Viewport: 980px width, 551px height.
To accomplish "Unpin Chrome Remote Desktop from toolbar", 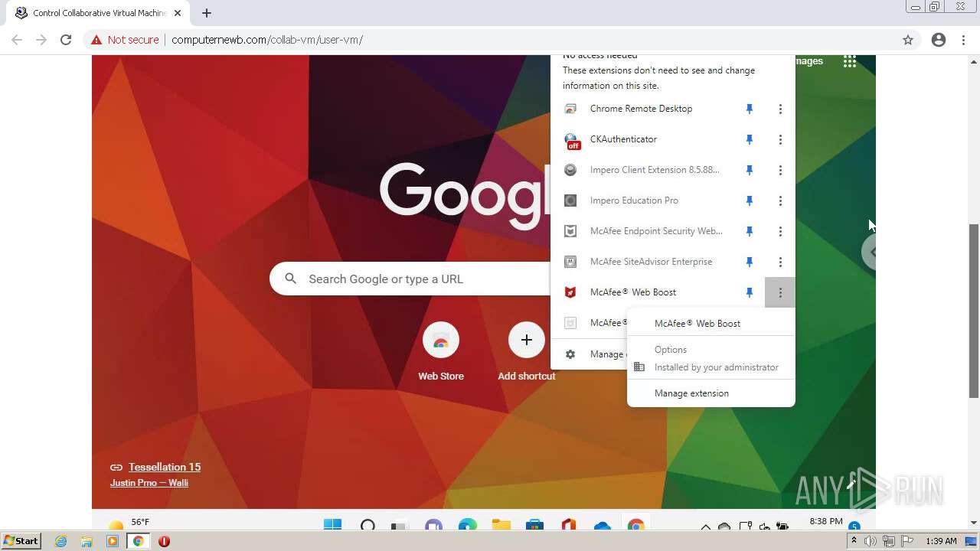I will (x=750, y=109).
